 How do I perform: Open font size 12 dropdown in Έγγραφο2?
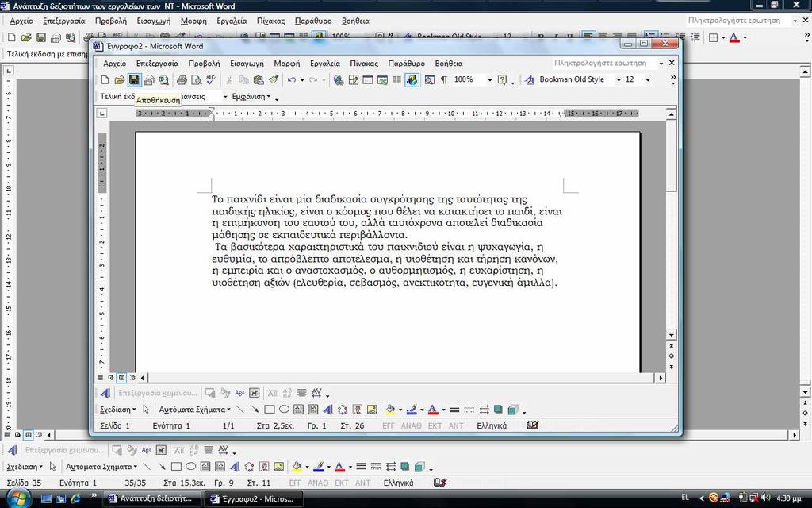pos(647,80)
